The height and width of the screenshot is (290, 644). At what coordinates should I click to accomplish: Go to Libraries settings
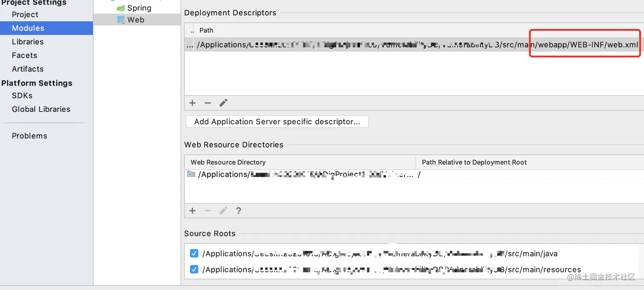tap(28, 42)
